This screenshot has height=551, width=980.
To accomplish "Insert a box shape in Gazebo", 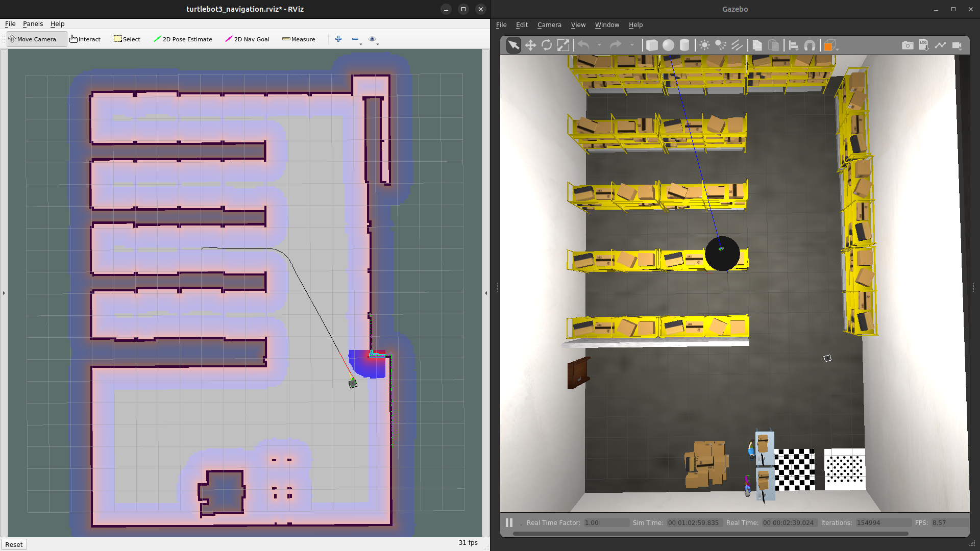I will [652, 45].
